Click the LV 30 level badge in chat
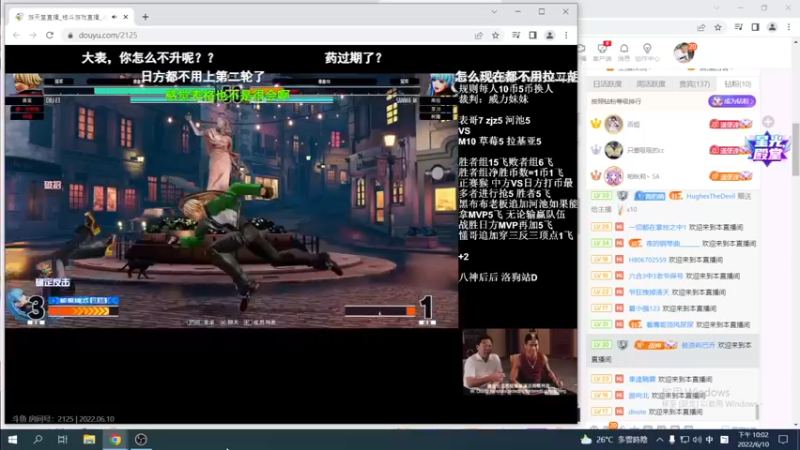800x450 pixels. click(602, 345)
